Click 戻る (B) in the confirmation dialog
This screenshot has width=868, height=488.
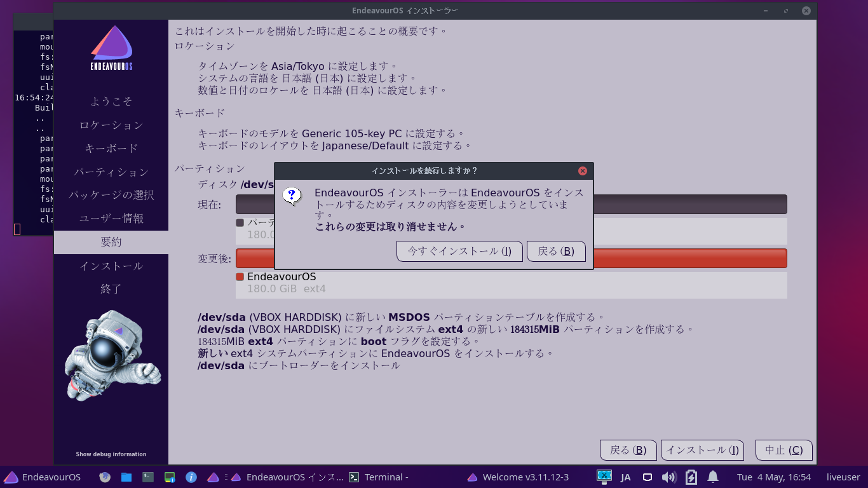(x=556, y=252)
